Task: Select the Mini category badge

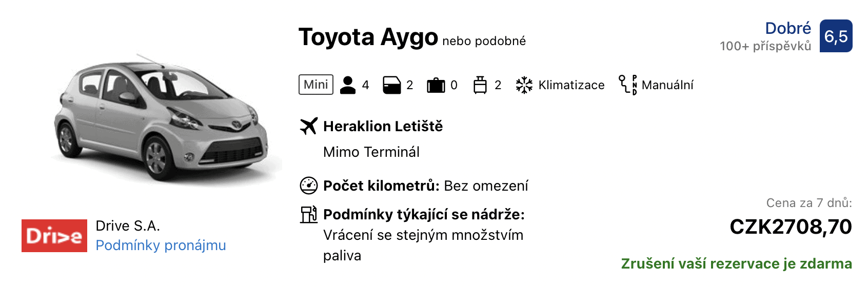Action: click(x=316, y=85)
